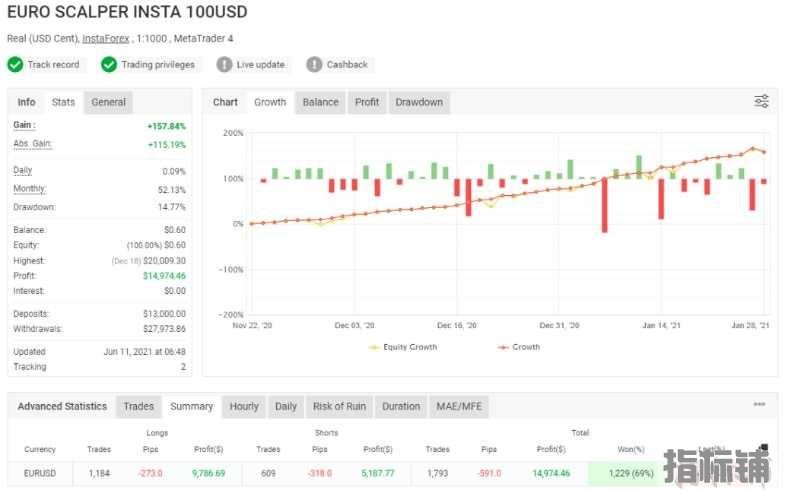Viewport: 786px width, 491px height.
Task: Open the Profit chart tab
Action: (x=367, y=102)
